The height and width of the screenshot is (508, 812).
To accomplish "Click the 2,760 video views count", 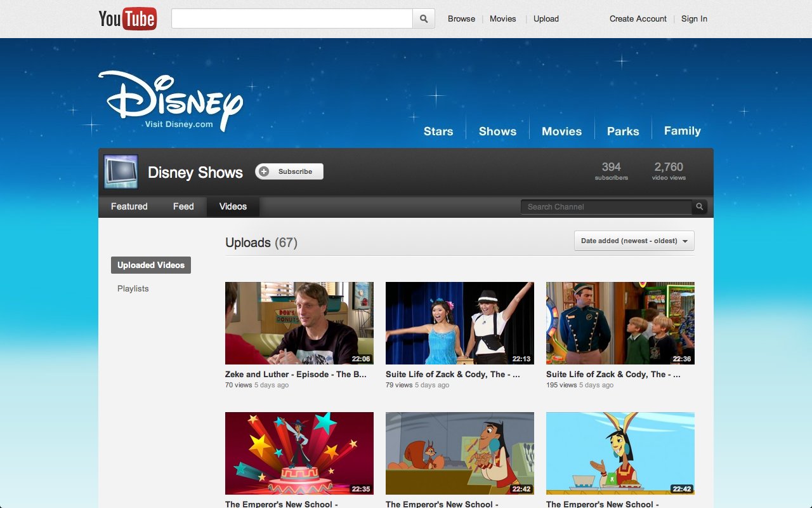I will tap(669, 171).
